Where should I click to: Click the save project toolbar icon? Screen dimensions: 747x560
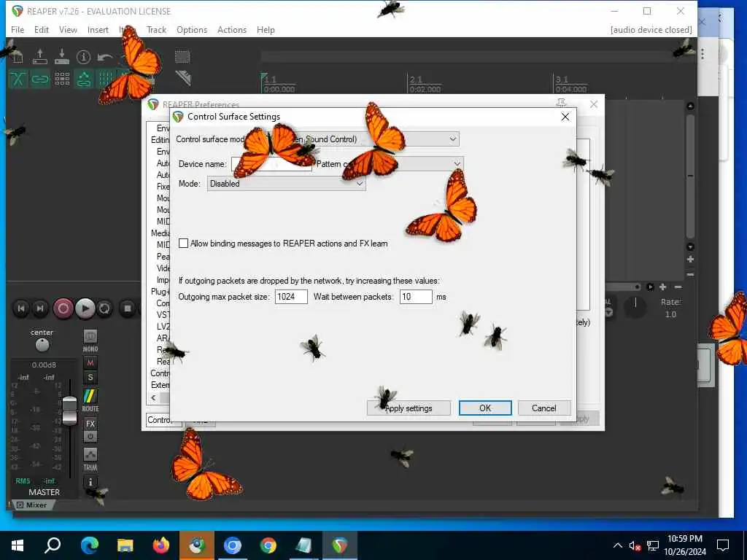[x=62, y=57]
